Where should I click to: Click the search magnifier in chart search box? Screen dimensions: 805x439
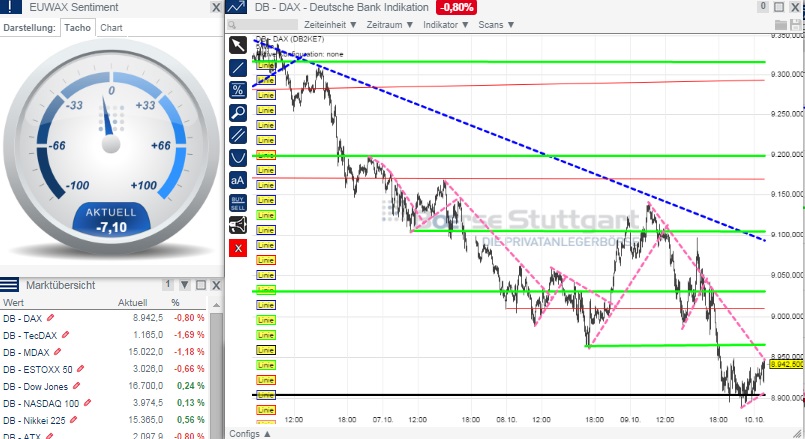point(232,25)
